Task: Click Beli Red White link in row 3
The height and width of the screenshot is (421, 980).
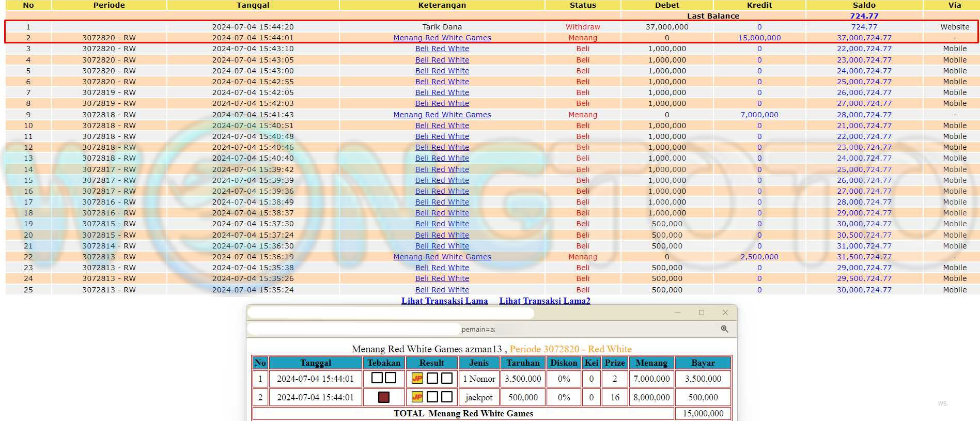Action: (x=442, y=49)
